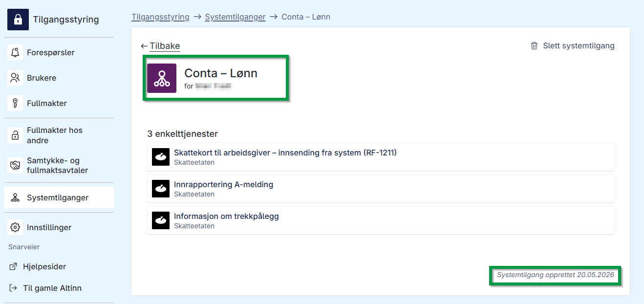Open Innrapportering A-melding service
The height and width of the screenshot is (304, 644).
(380, 189)
